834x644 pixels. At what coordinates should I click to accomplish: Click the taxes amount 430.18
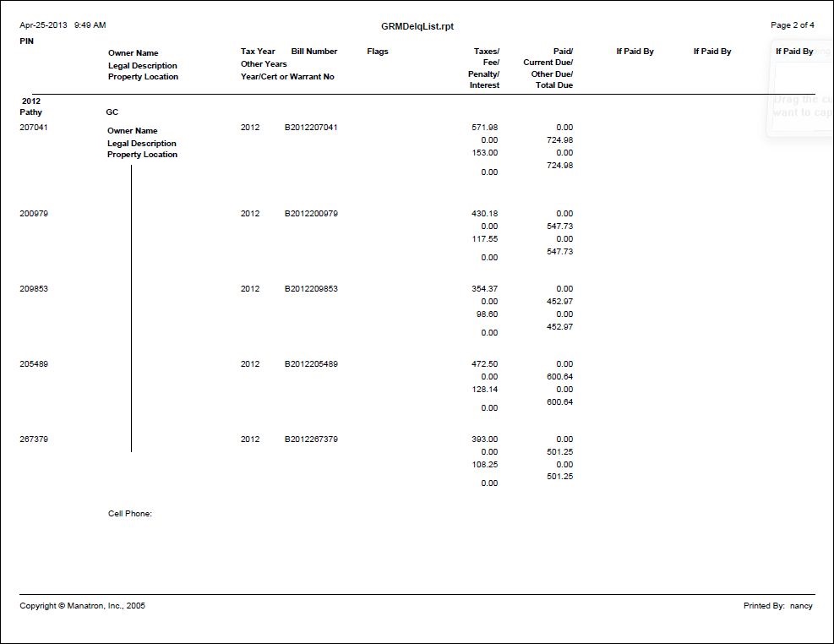(x=484, y=214)
